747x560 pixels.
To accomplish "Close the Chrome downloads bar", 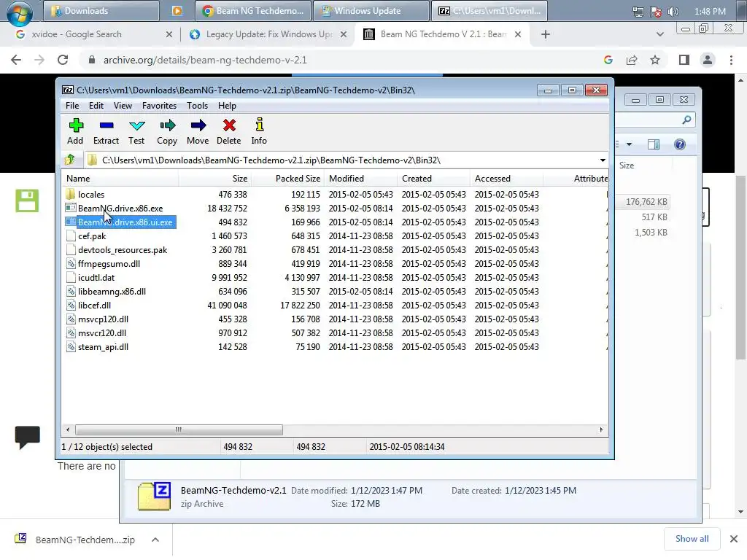I will tap(734, 539).
